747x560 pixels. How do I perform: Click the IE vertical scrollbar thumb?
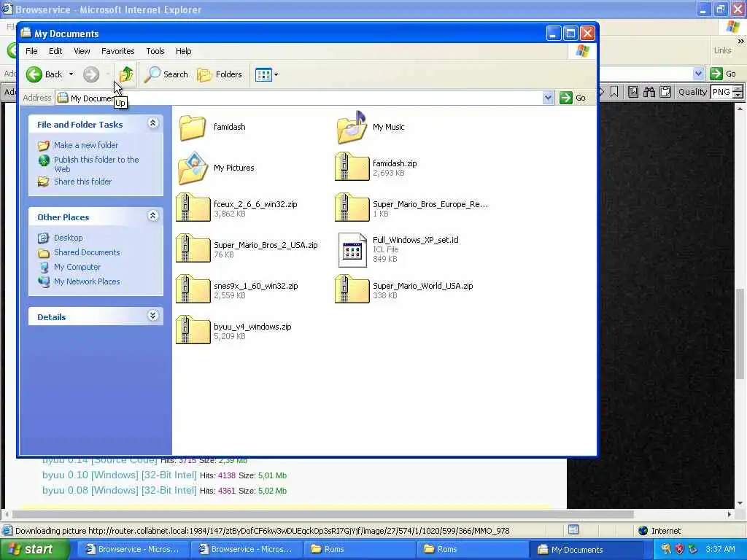[740, 333]
